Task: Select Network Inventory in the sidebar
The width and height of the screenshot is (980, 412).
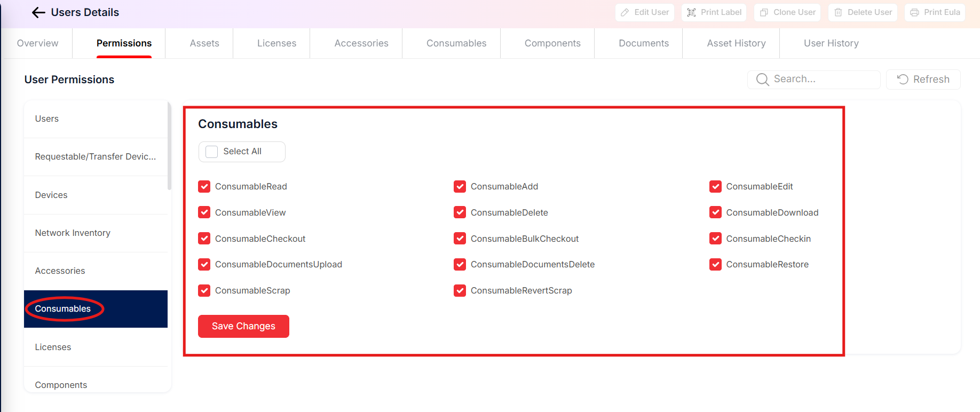Action: [96, 233]
